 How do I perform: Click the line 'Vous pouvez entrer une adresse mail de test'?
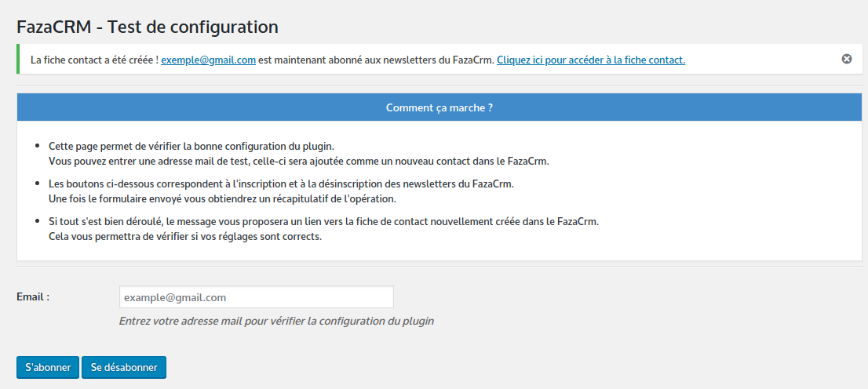[x=298, y=162]
